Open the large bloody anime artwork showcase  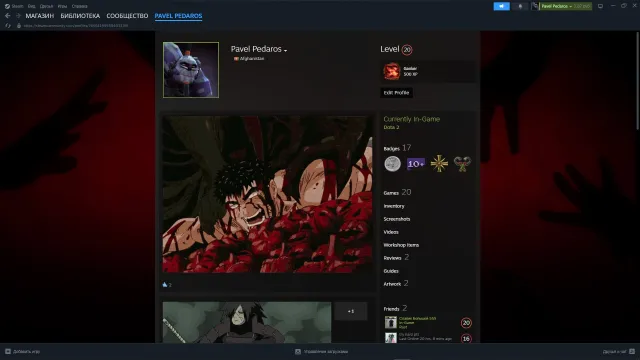pos(267,194)
